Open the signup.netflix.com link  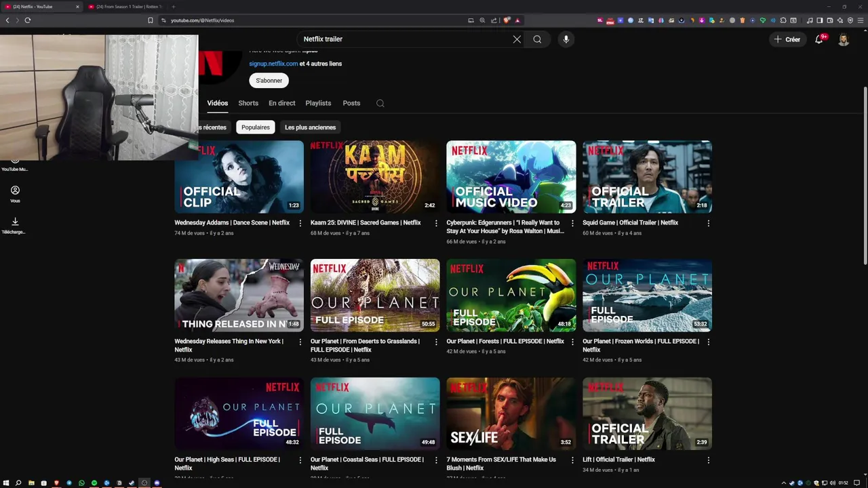tap(273, 64)
